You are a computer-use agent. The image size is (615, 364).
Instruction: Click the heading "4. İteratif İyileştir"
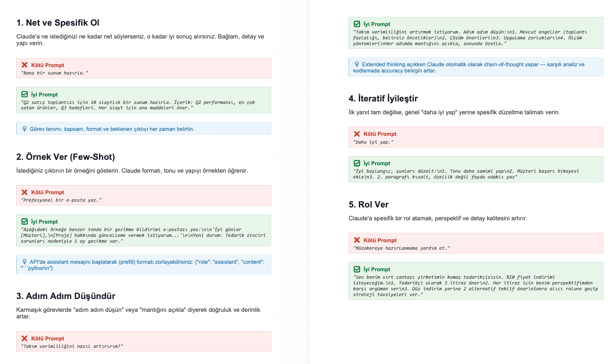(383, 99)
